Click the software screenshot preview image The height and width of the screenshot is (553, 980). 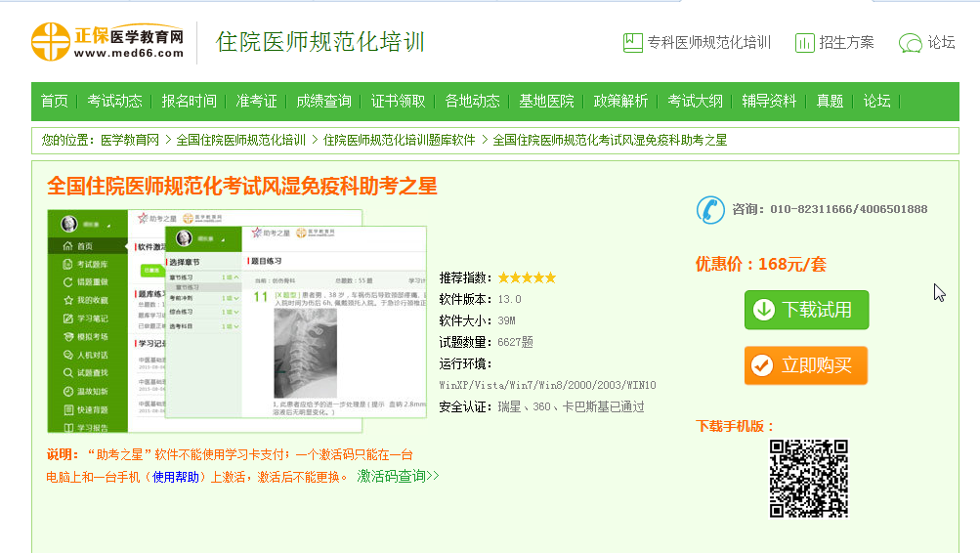point(237,320)
